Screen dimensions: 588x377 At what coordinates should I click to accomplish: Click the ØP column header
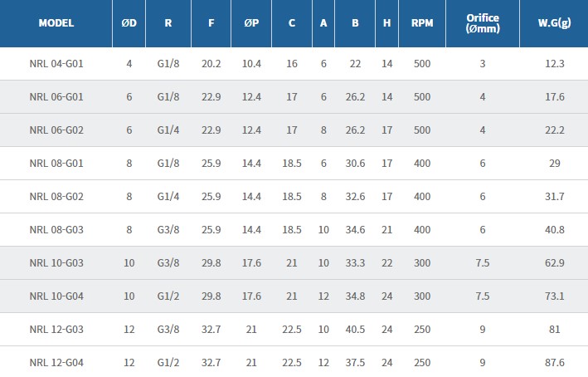coord(251,23)
